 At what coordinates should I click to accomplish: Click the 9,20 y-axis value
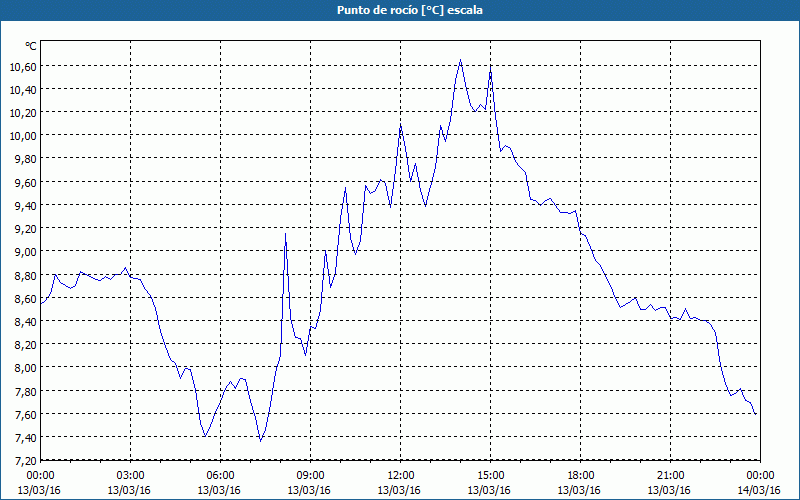26,229
